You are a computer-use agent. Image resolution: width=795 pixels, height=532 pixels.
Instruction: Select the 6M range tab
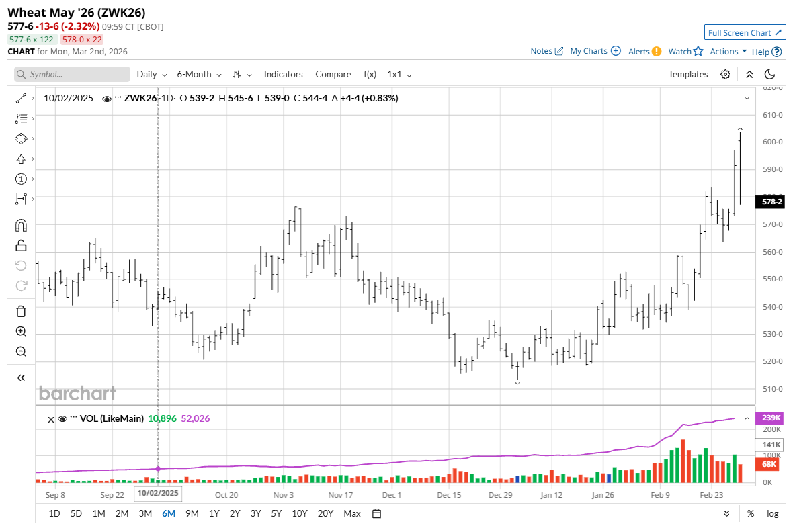168,514
